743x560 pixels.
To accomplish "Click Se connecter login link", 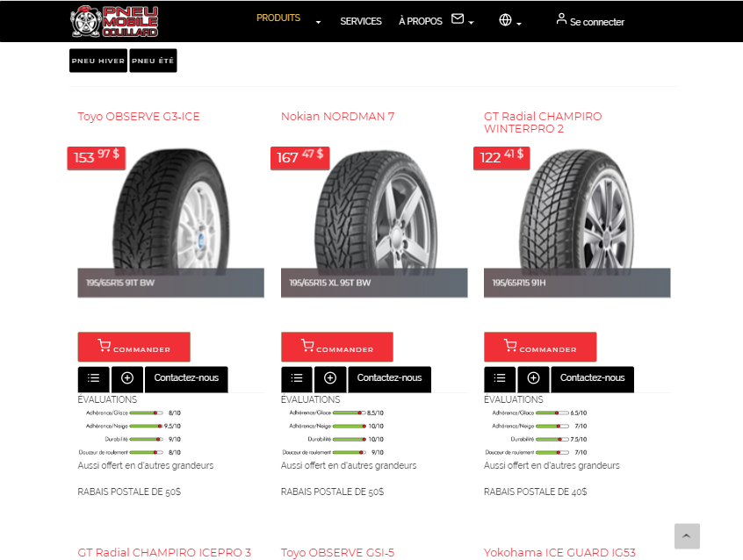I will pyautogui.click(x=590, y=21).
